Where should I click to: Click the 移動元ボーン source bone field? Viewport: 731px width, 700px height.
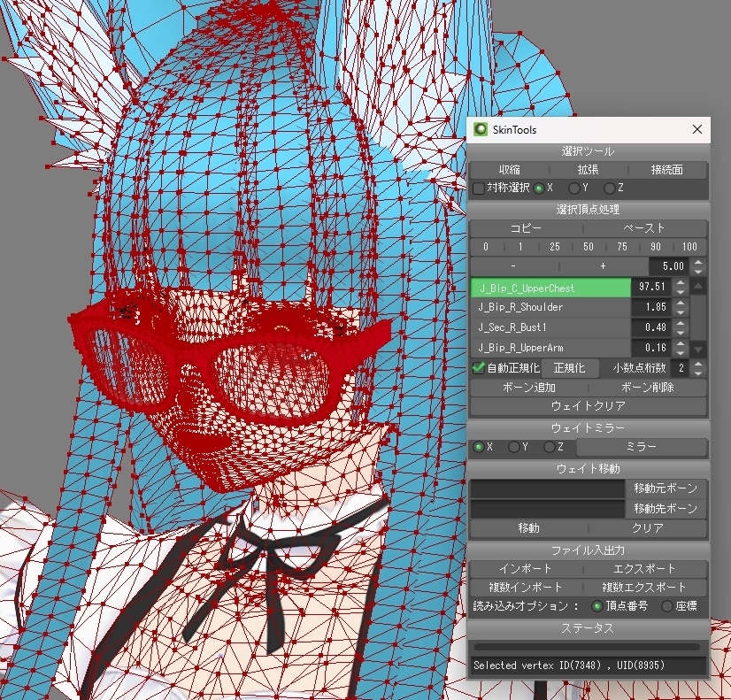tap(547, 488)
